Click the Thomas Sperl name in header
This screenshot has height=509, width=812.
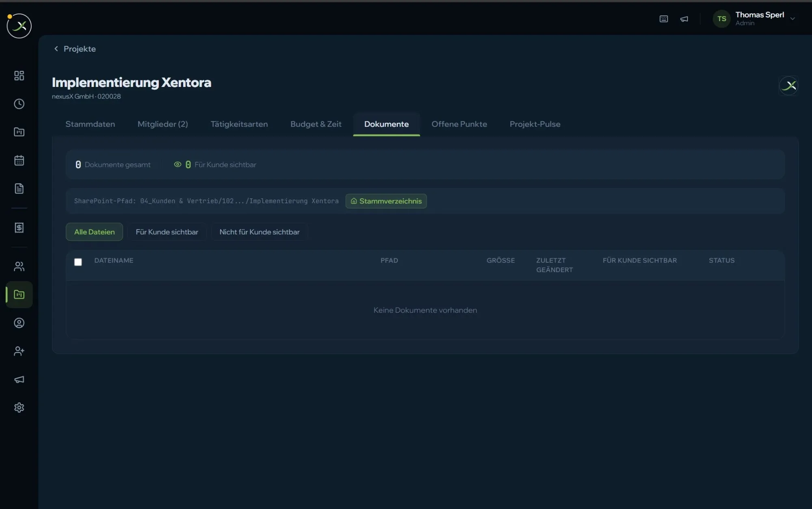click(x=760, y=15)
